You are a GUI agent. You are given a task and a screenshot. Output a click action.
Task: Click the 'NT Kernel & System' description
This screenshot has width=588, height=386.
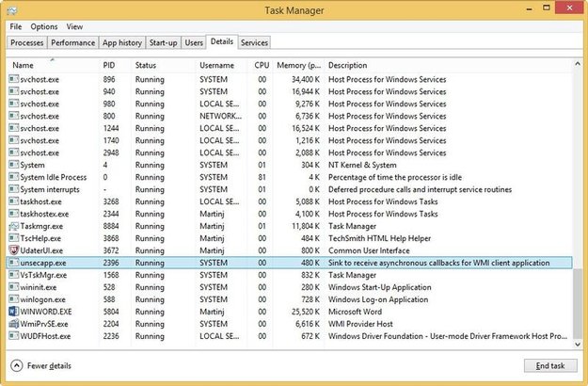pyautogui.click(x=362, y=165)
